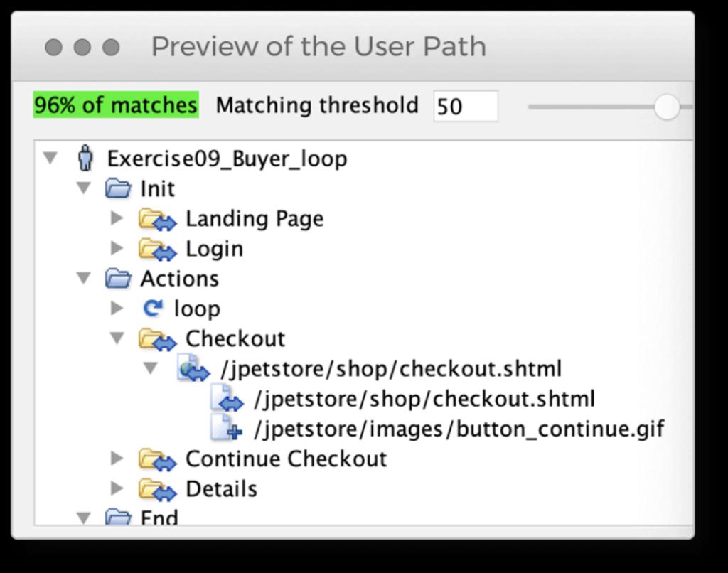Image resolution: width=728 pixels, height=573 pixels.
Task: Click the Init folder icon
Action: coord(118,188)
